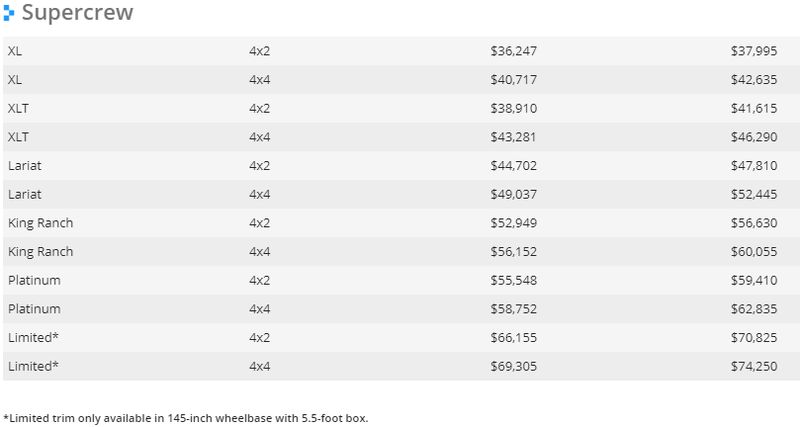Click the XL 4x2 price $36,247
The width and height of the screenshot is (800, 427).
(513, 51)
